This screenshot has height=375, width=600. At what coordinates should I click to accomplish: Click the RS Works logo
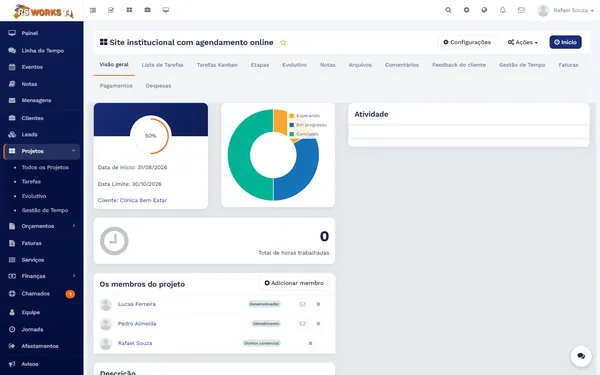point(43,11)
